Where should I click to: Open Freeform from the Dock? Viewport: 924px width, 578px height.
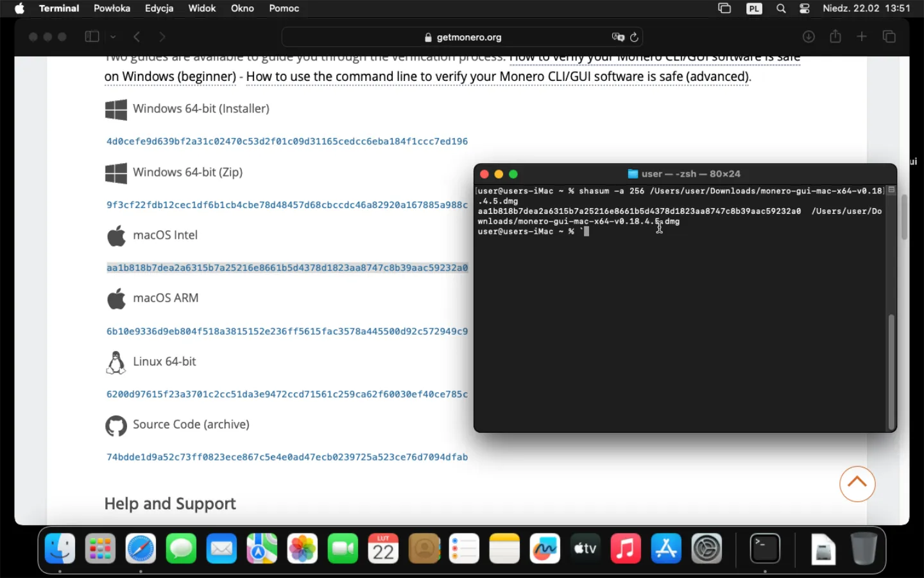545,549
